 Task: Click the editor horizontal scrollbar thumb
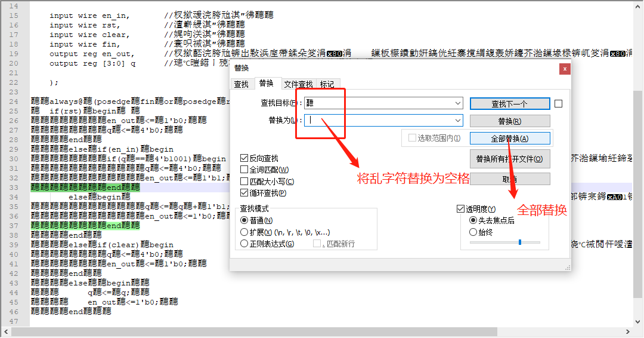(x=253, y=331)
